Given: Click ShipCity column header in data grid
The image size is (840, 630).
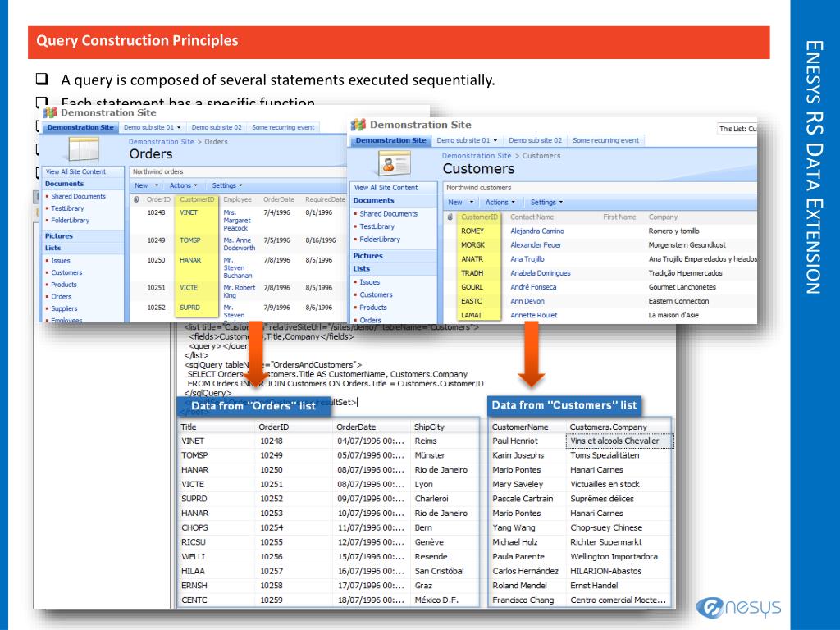Looking at the screenshot, I should coord(429,427).
